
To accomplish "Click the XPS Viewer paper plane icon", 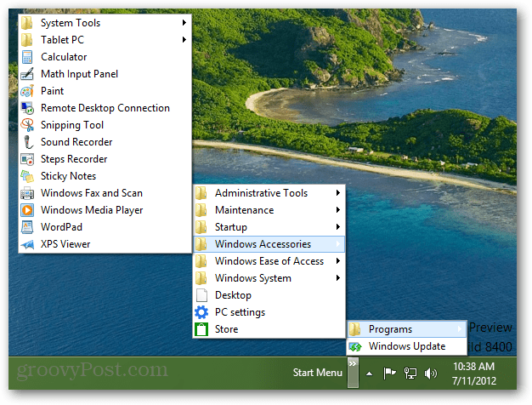I will click(x=27, y=244).
